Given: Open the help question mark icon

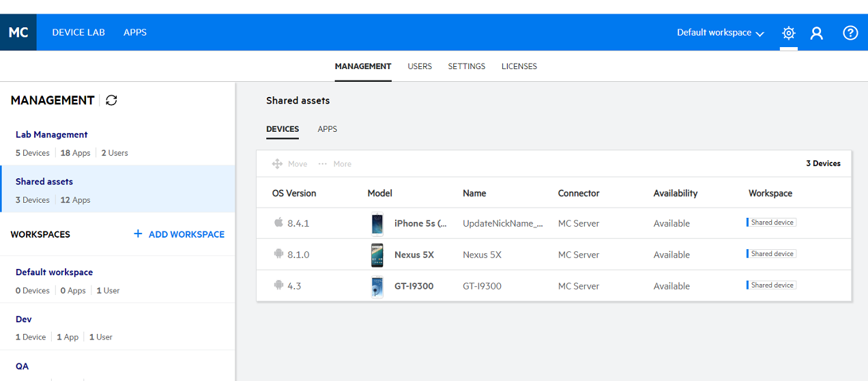Looking at the screenshot, I should click(850, 33).
